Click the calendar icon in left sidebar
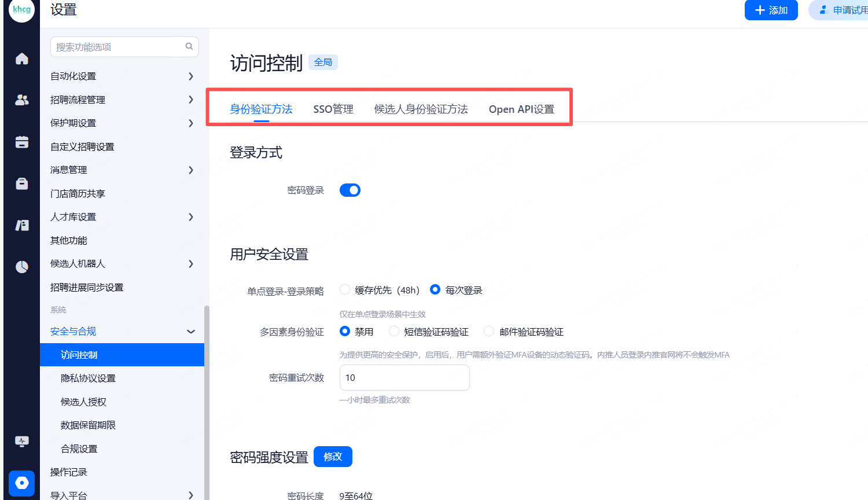The width and height of the screenshot is (868, 500). [x=22, y=142]
